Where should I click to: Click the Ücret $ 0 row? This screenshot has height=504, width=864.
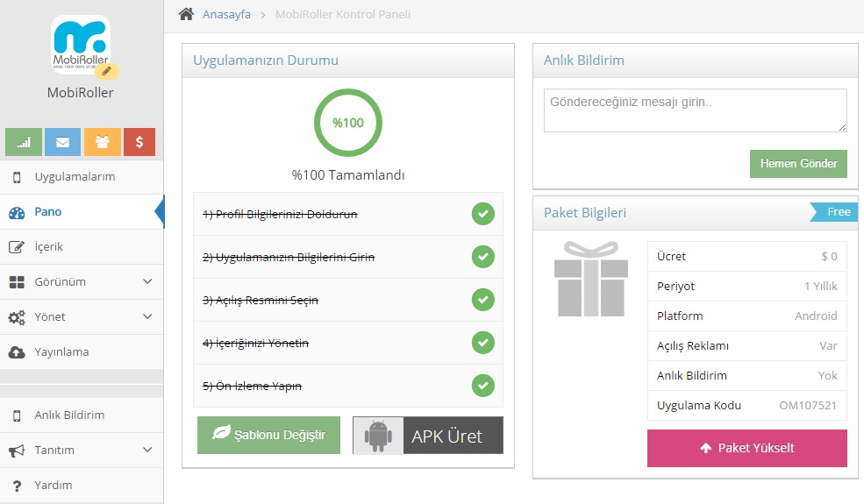click(747, 257)
